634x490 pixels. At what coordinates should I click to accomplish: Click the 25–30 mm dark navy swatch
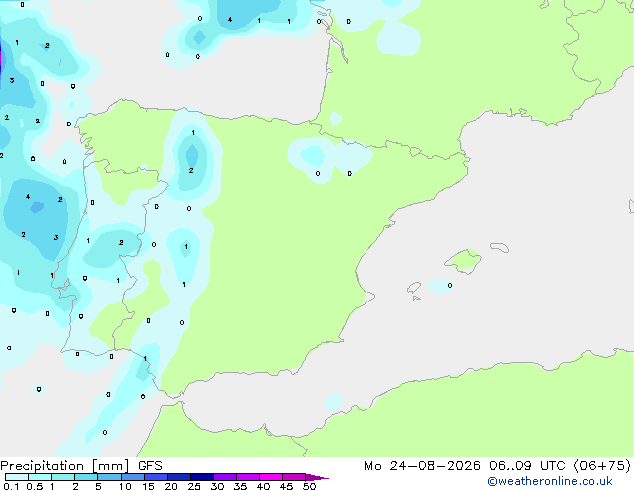[201, 477]
